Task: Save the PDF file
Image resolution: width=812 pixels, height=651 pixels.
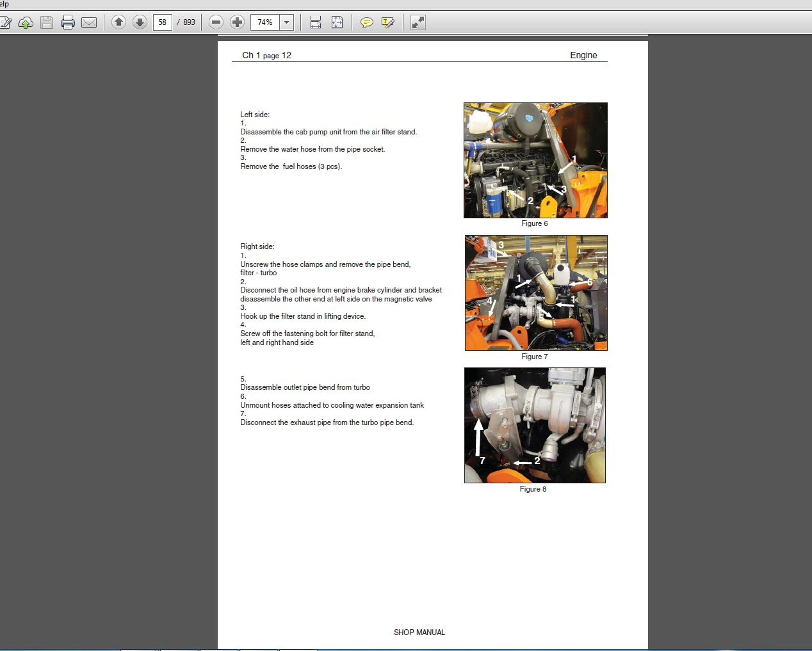Action: pos(46,22)
